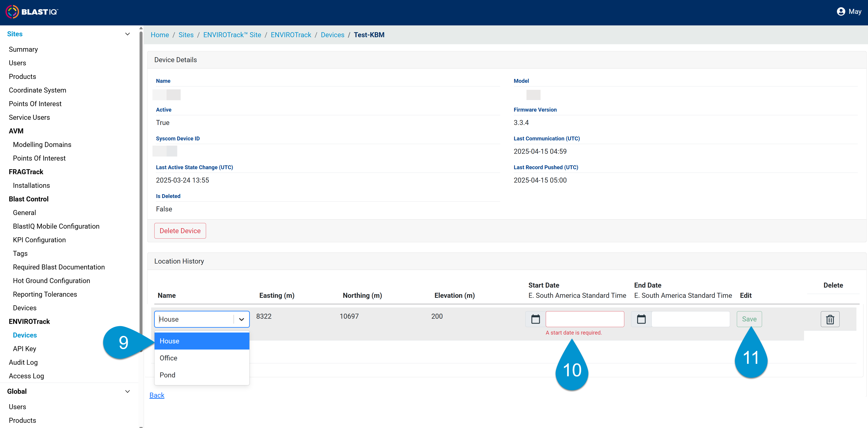Open Points Of Interest under AVM
Image resolution: width=868 pixels, height=428 pixels.
(x=39, y=158)
